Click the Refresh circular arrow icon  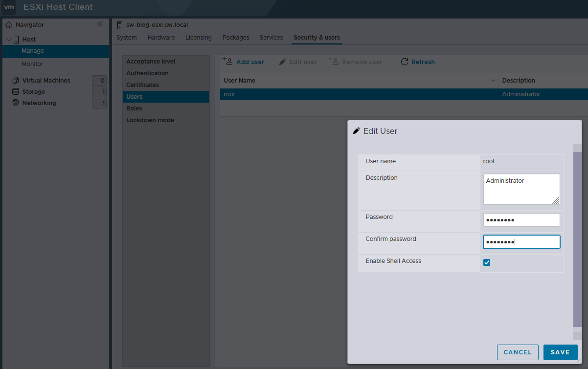(x=405, y=62)
